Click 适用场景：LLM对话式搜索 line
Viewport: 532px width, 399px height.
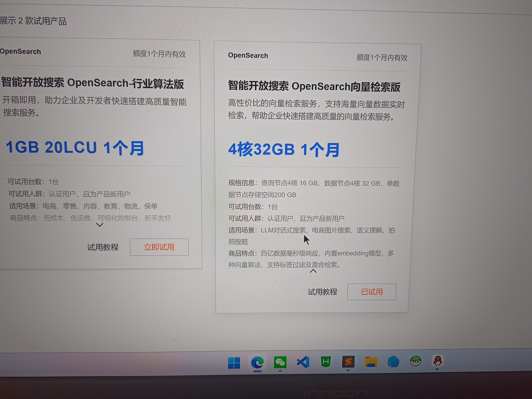311,236
